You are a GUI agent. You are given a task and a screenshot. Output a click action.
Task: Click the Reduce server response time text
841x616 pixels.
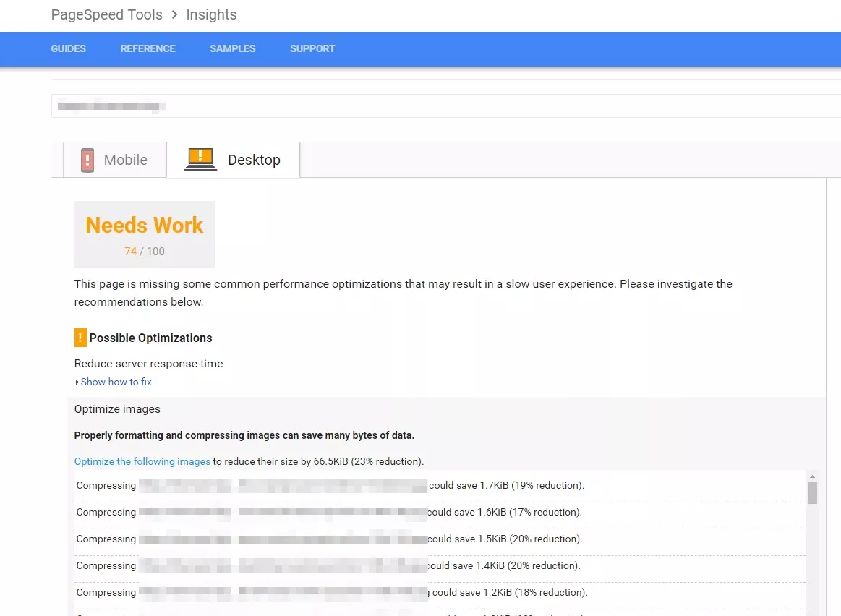tap(148, 364)
